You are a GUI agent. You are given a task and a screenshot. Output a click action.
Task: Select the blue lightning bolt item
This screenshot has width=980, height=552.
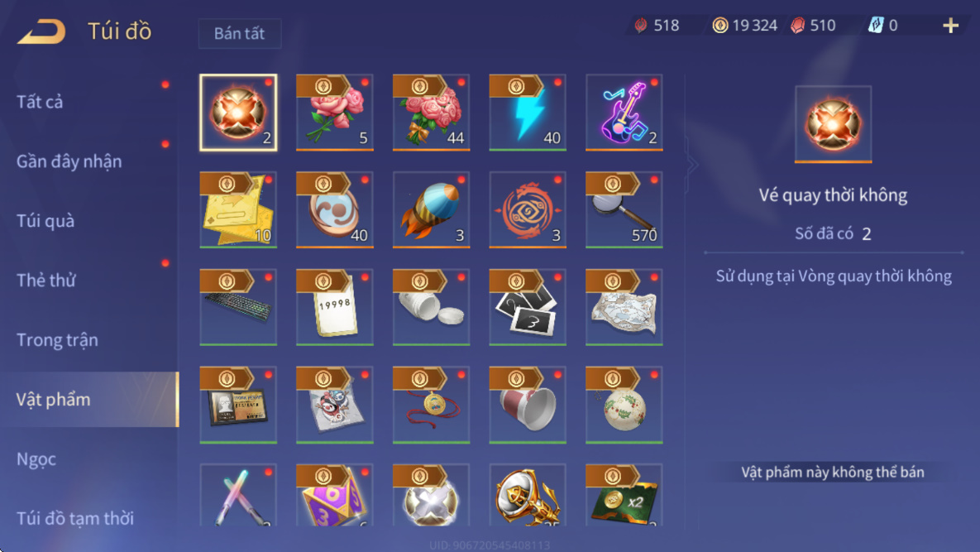(528, 113)
